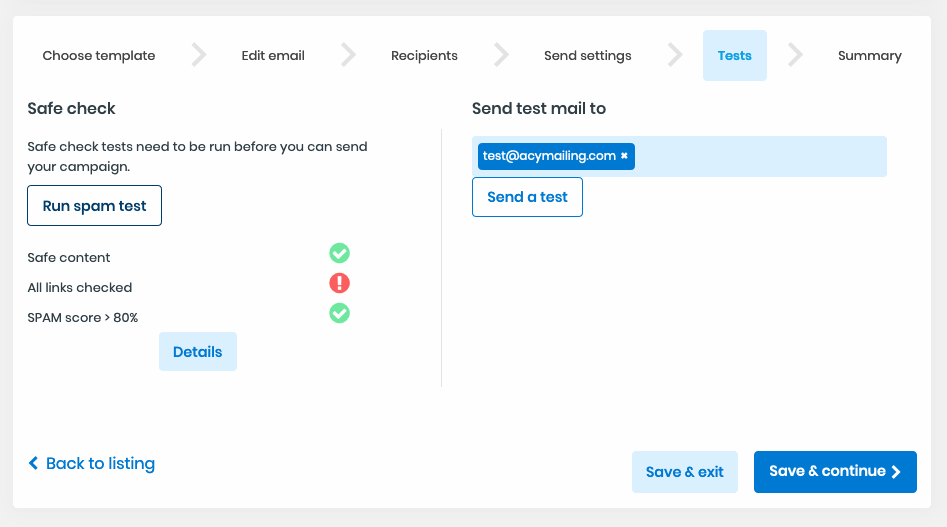The image size is (947, 527).
Task: Remove test@acymailing.com with its x icon
Action: (x=624, y=156)
